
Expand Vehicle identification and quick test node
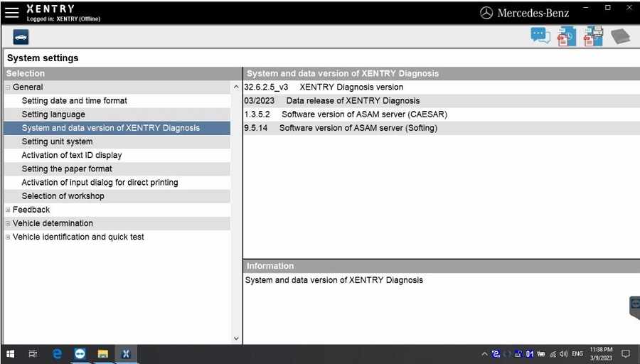click(x=8, y=237)
